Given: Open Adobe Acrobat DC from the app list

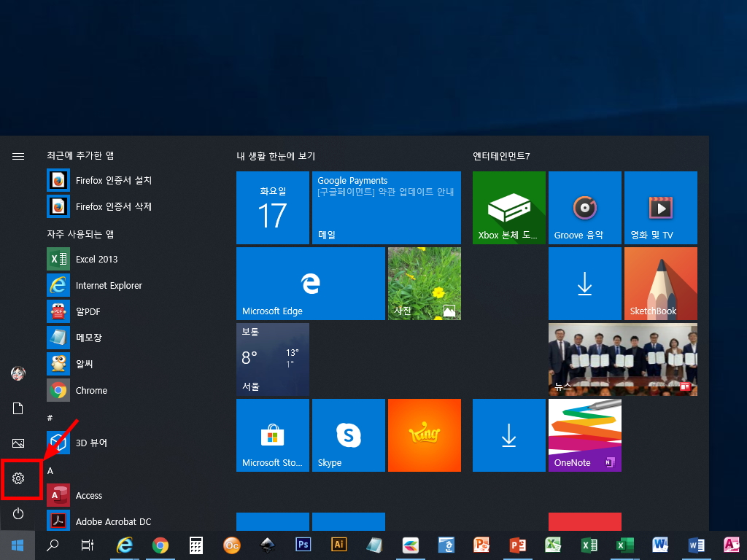Looking at the screenshot, I should (99, 521).
